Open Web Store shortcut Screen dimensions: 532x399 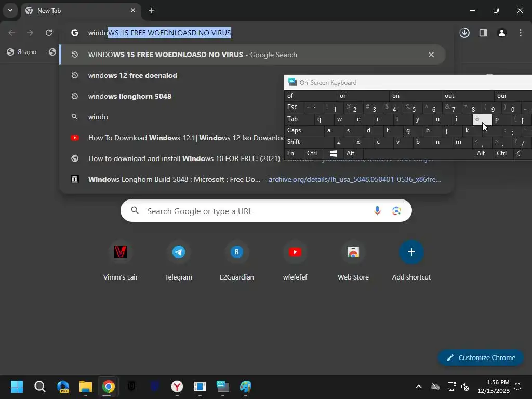point(353,261)
